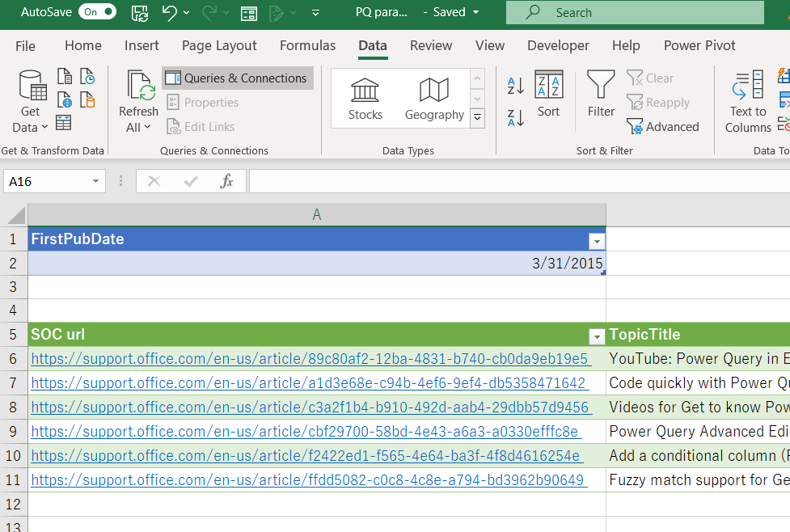The height and width of the screenshot is (532, 790).
Task: Click the From Web globe icon
Action: 65,99
